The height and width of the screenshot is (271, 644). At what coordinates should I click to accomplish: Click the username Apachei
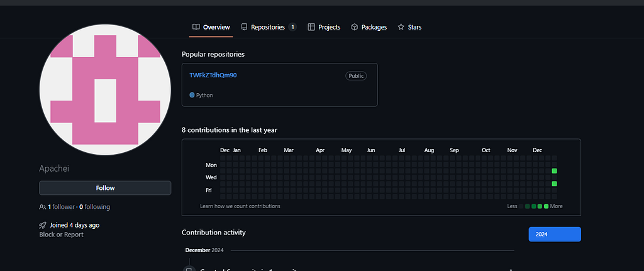click(x=54, y=169)
